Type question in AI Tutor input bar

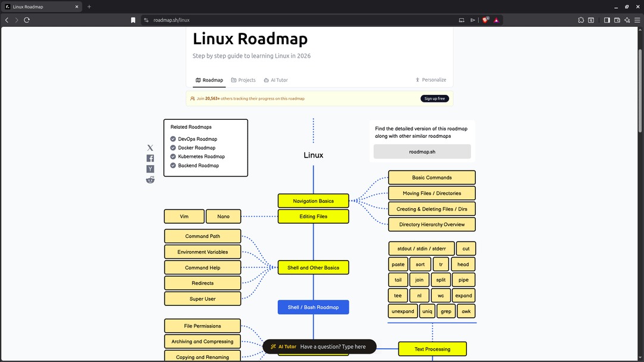[x=320, y=347]
